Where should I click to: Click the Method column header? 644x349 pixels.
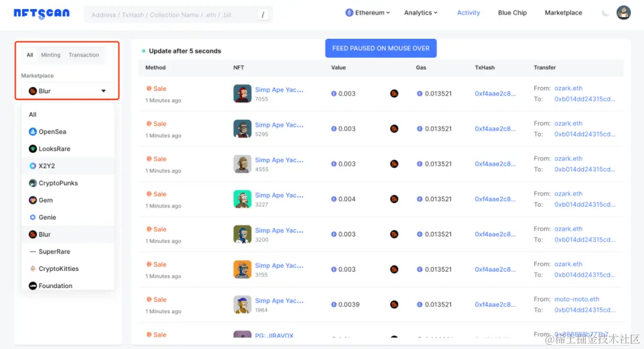click(155, 67)
